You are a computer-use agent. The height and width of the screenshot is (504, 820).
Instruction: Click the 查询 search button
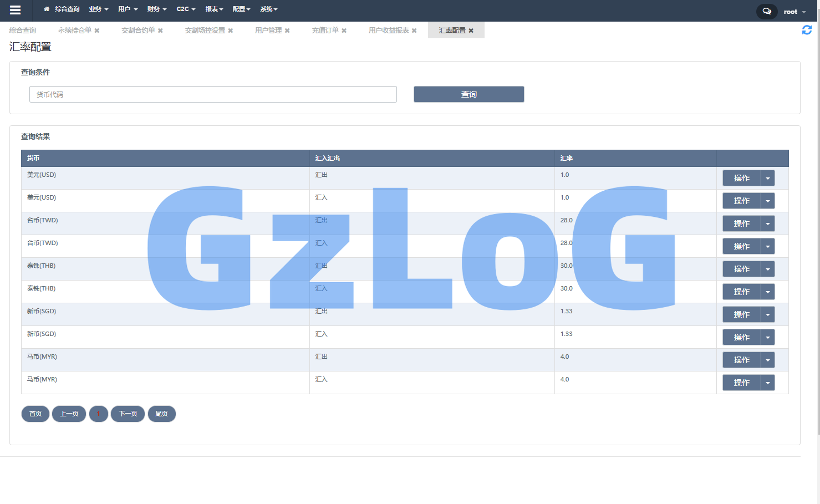(x=468, y=94)
